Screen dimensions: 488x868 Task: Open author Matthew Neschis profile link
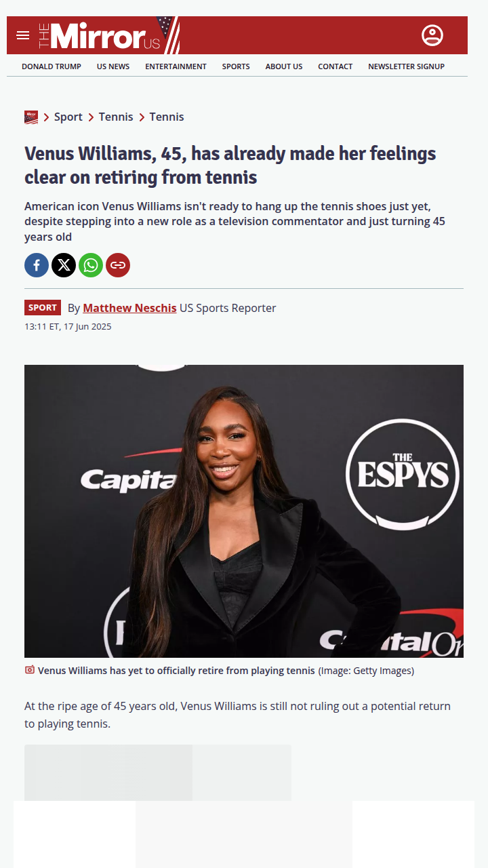129,308
